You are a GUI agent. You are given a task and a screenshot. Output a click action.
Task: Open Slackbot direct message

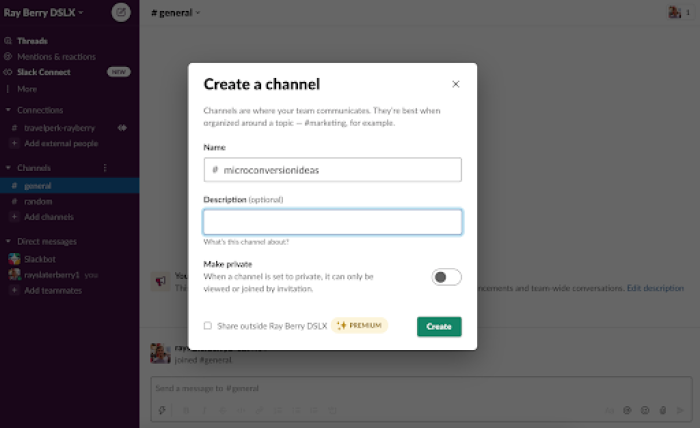pyautogui.click(x=40, y=259)
